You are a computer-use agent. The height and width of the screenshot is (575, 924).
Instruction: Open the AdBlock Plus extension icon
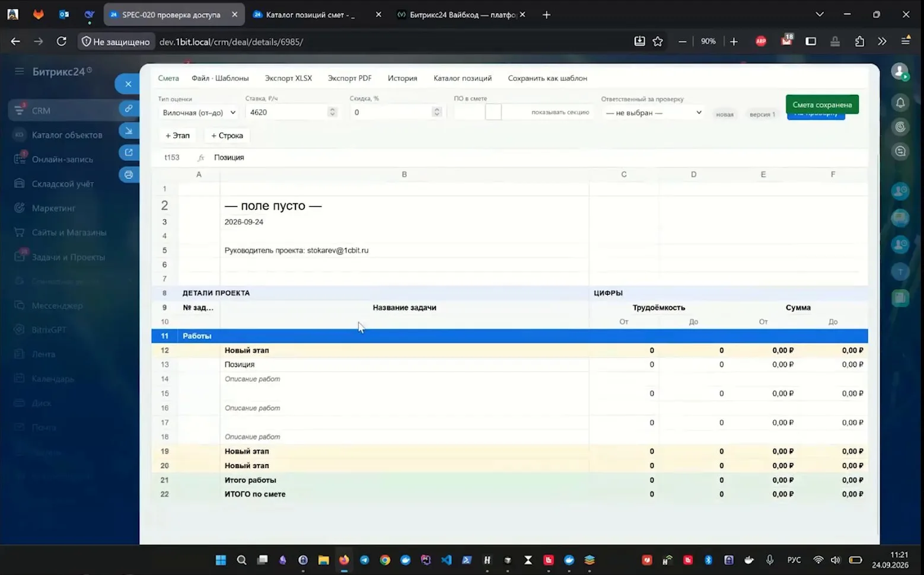[761, 41]
